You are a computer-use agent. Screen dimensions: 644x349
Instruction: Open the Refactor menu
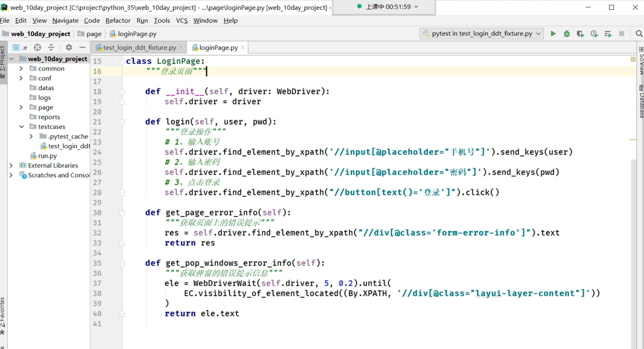(x=118, y=20)
